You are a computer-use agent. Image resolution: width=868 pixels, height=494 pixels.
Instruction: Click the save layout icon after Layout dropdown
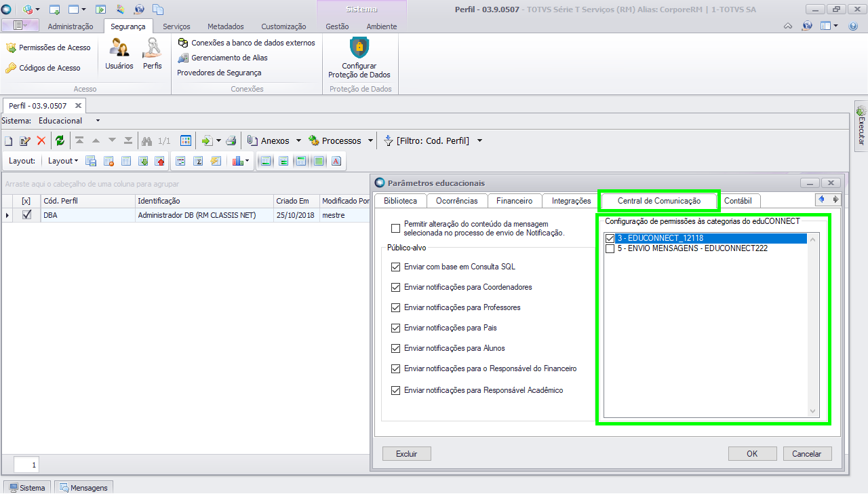pyautogui.click(x=91, y=161)
